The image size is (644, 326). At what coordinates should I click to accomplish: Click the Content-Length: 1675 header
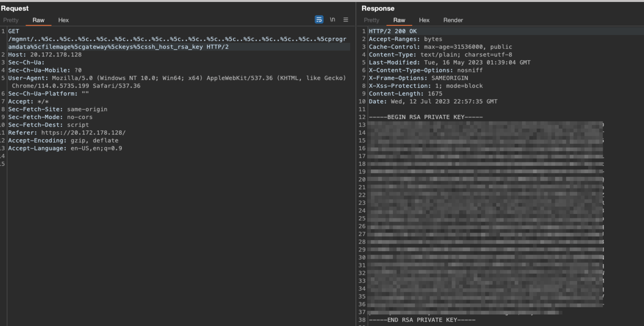click(406, 94)
